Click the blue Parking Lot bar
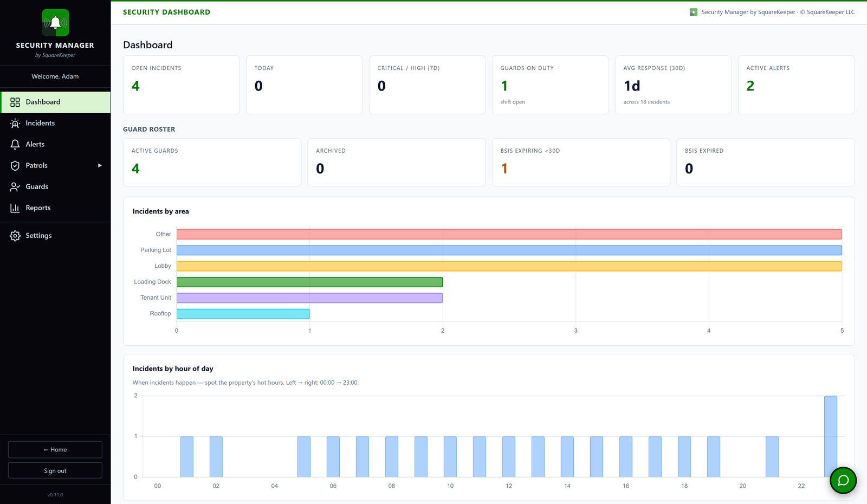This screenshot has width=867, height=504. click(x=509, y=250)
